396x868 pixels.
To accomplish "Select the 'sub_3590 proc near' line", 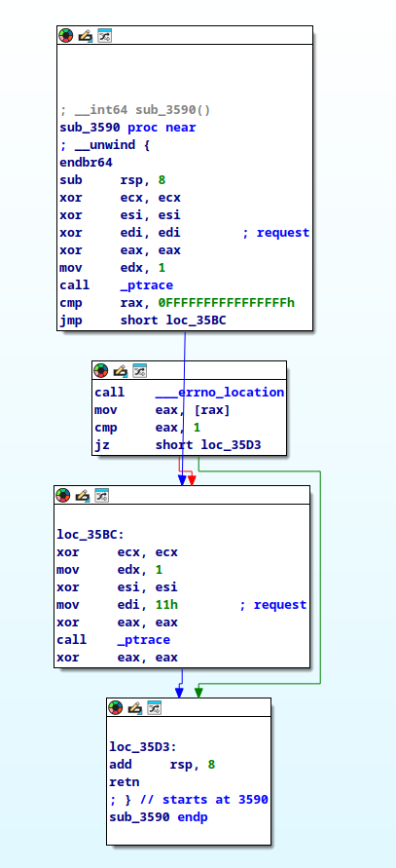I will 127,128.
